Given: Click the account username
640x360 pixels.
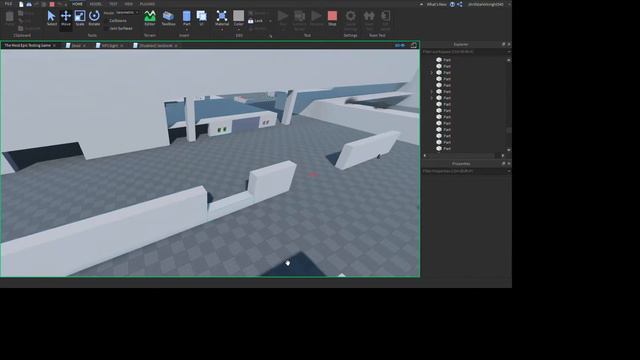Looking at the screenshot, I should pos(486,4).
